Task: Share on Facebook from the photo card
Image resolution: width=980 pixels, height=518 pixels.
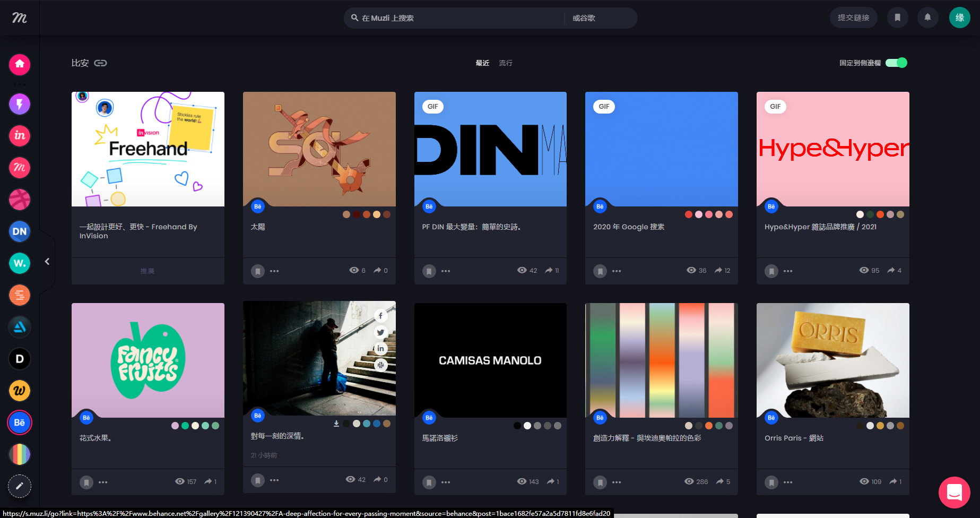Action: click(380, 316)
